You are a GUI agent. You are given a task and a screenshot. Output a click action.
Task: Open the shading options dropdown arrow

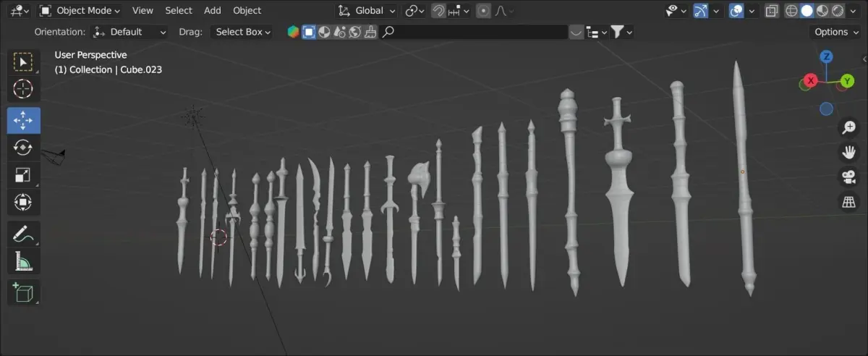[x=854, y=11]
